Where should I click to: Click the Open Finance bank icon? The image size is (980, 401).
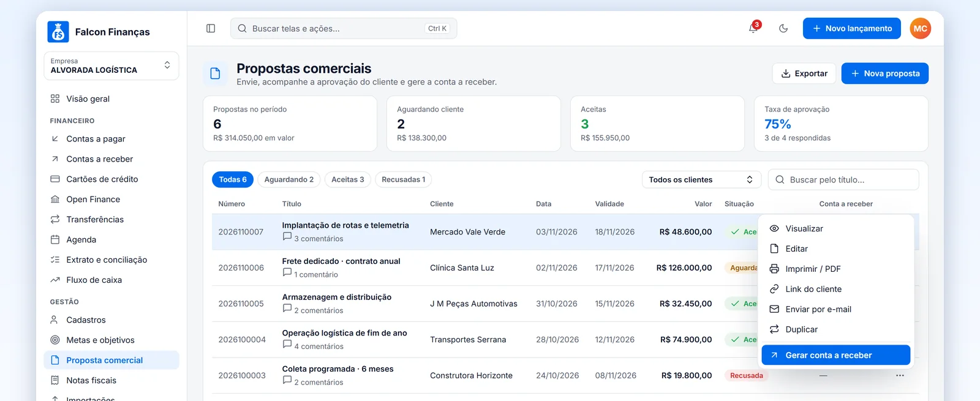click(55, 200)
